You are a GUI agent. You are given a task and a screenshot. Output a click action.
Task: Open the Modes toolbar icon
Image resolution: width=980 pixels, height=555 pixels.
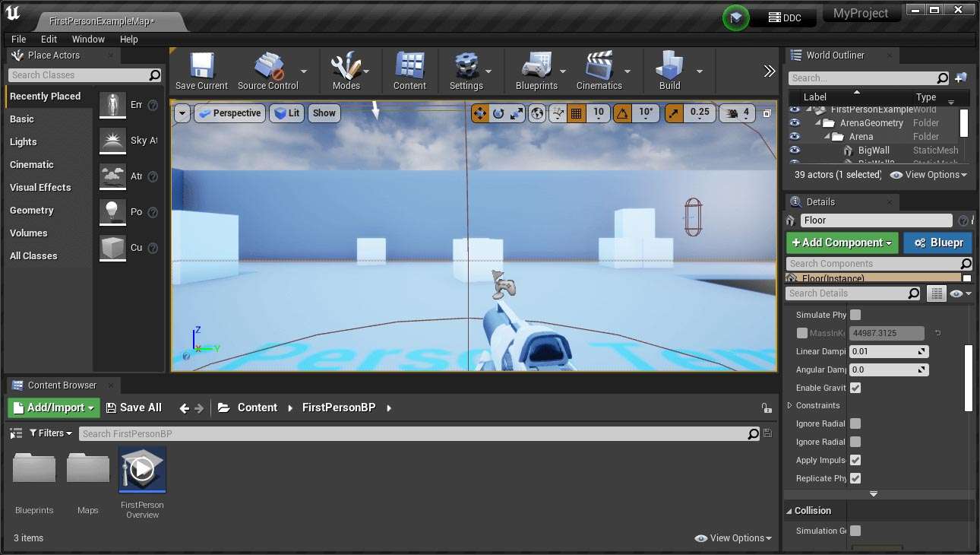click(x=346, y=67)
